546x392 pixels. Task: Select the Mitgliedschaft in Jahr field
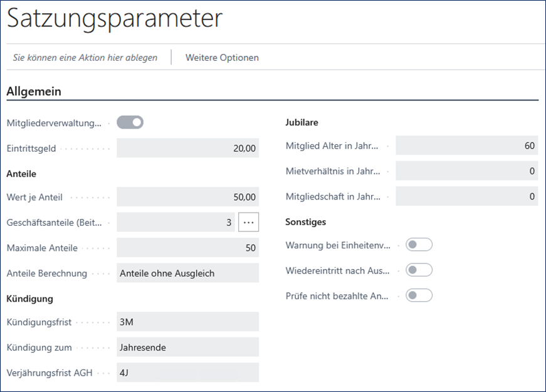click(x=466, y=196)
